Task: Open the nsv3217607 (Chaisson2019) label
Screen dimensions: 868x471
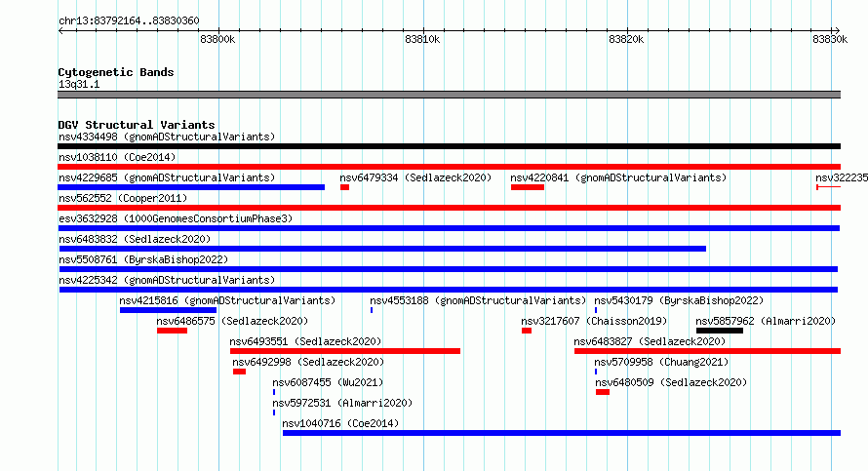Action: point(594,321)
